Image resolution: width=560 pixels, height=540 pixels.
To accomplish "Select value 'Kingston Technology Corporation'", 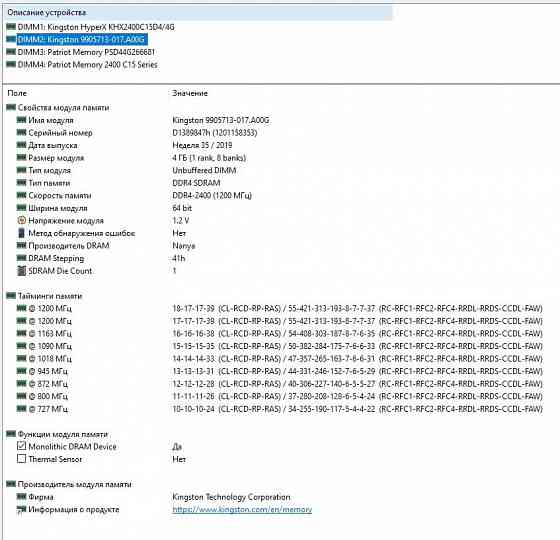I will [x=231, y=497].
